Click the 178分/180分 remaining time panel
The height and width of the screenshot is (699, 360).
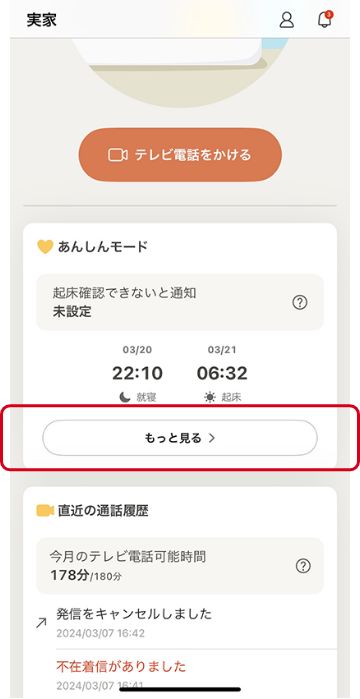180,566
